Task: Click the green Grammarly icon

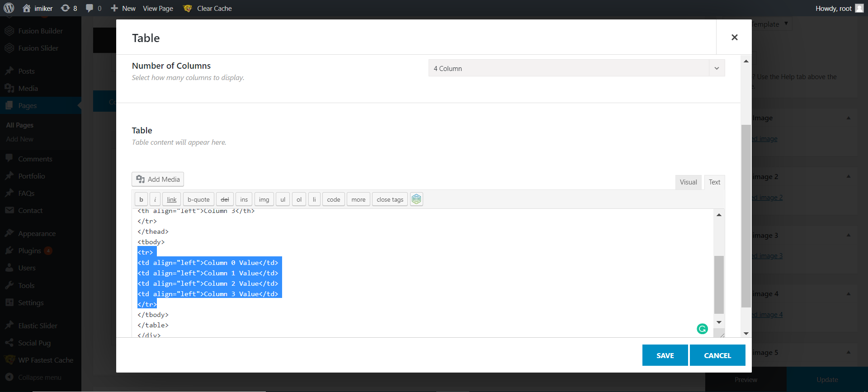Action: point(702,329)
